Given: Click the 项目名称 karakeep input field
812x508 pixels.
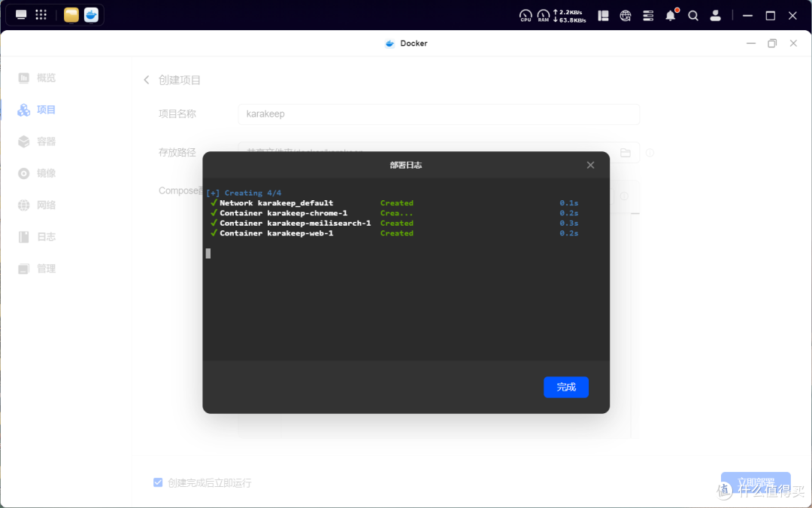Looking at the screenshot, I should click(x=438, y=114).
